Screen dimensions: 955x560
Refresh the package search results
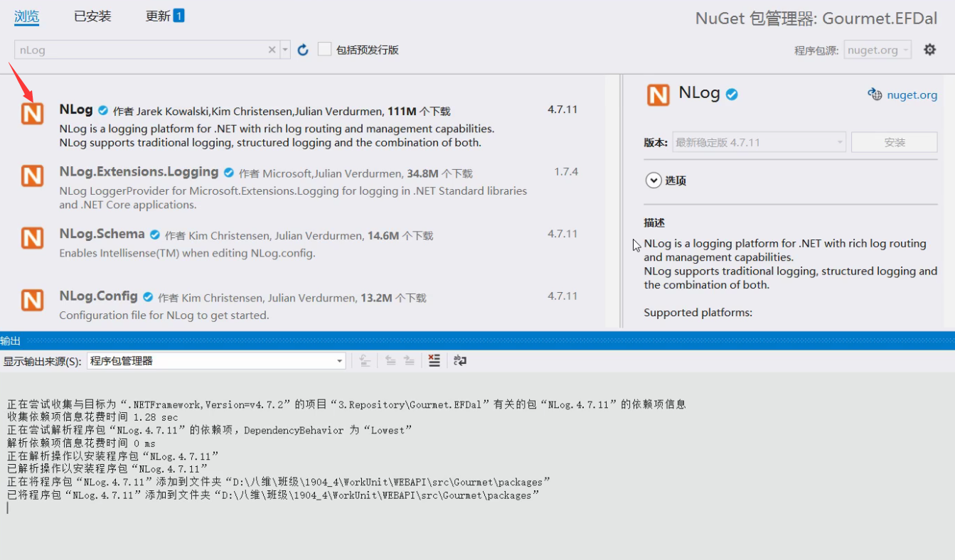pyautogui.click(x=303, y=50)
